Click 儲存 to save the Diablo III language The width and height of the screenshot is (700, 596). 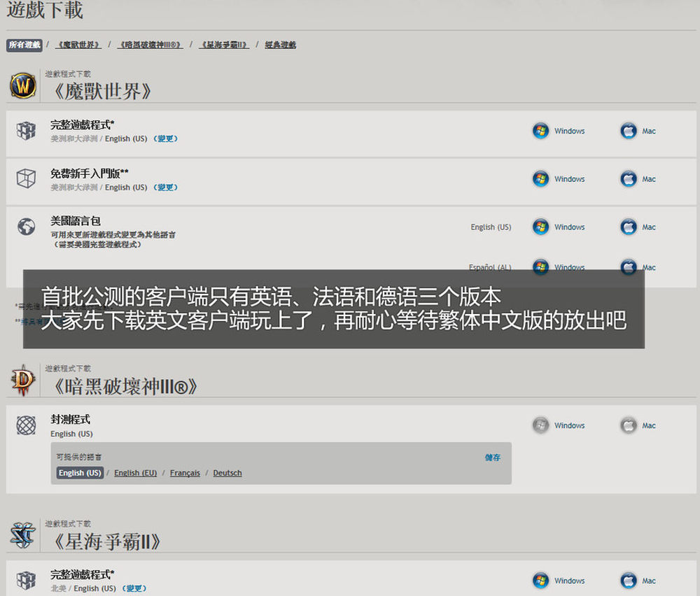pos(493,457)
